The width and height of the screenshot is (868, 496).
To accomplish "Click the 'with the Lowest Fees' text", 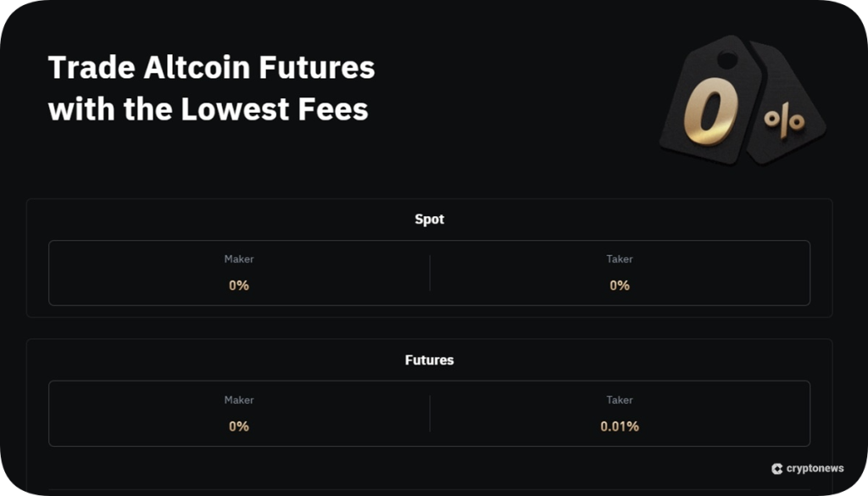I will point(209,109).
